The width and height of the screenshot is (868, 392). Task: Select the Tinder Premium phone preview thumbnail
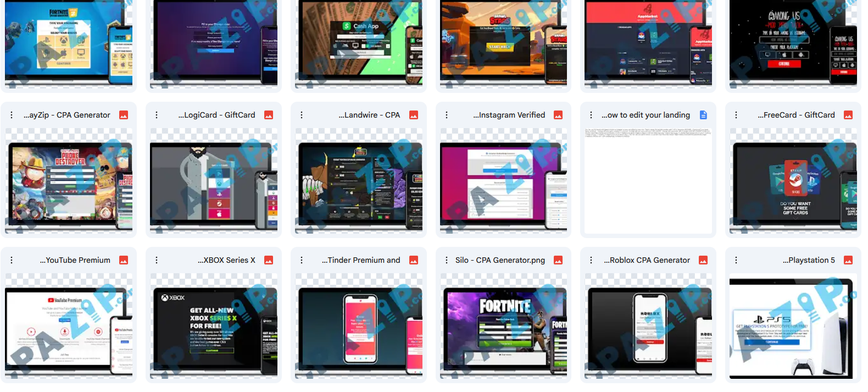pyautogui.click(x=359, y=326)
